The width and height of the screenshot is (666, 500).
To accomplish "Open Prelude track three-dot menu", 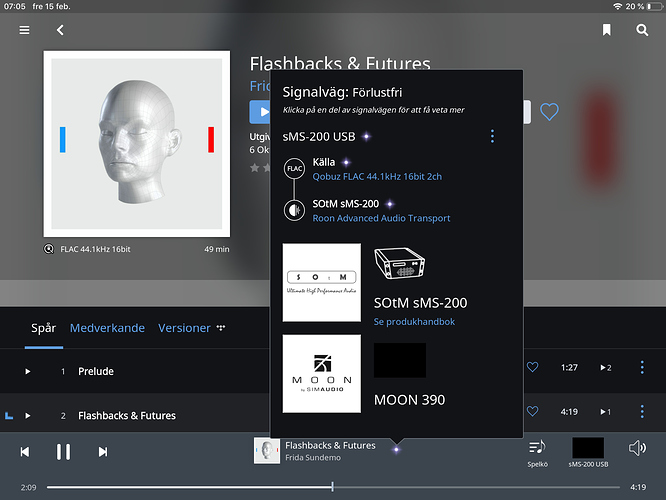I will coord(642,367).
